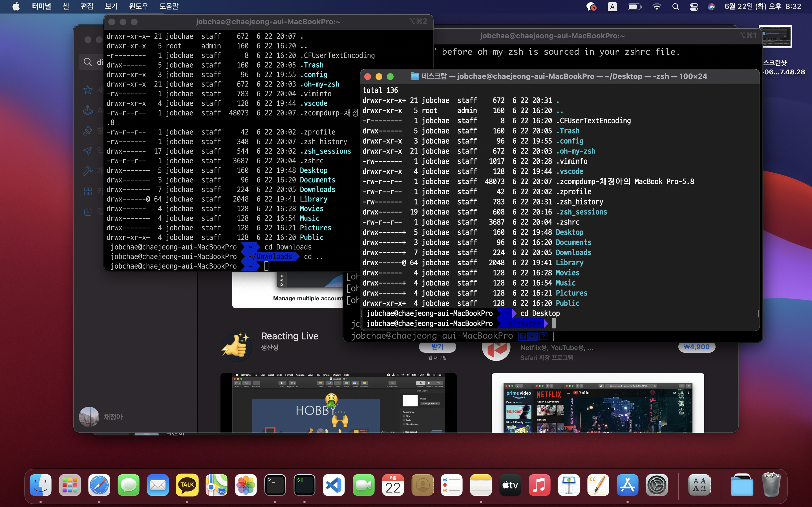Open the Apple menu
812x507 pixels.
[x=16, y=6]
